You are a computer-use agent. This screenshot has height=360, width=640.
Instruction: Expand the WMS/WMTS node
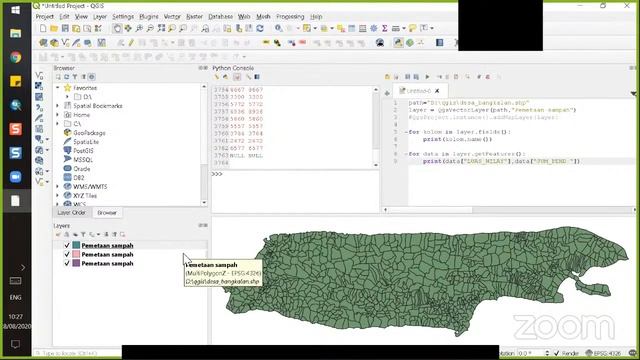58,187
